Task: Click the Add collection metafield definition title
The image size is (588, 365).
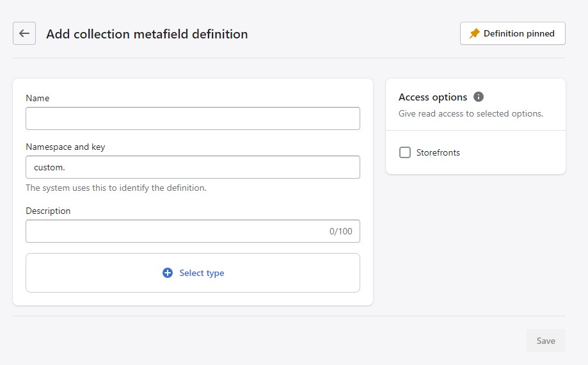Action: click(x=147, y=34)
